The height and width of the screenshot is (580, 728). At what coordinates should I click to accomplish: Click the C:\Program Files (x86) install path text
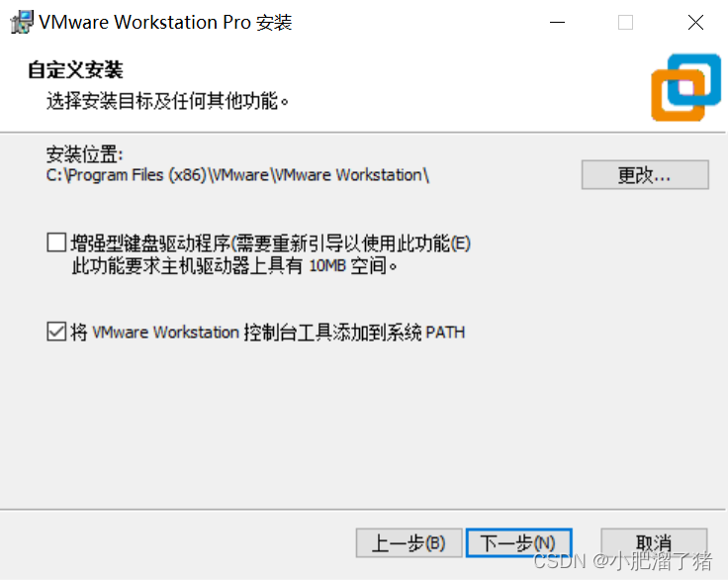pos(237,175)
